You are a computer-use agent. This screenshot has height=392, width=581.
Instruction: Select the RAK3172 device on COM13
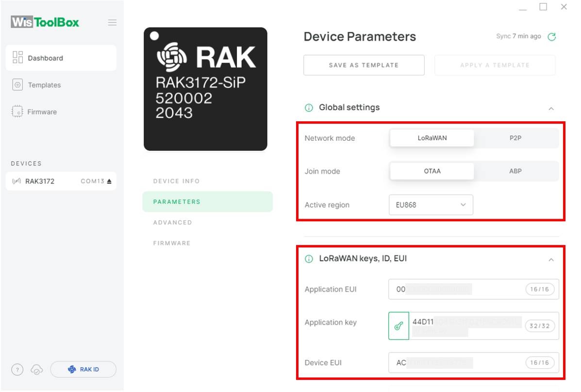pos(61,181)
